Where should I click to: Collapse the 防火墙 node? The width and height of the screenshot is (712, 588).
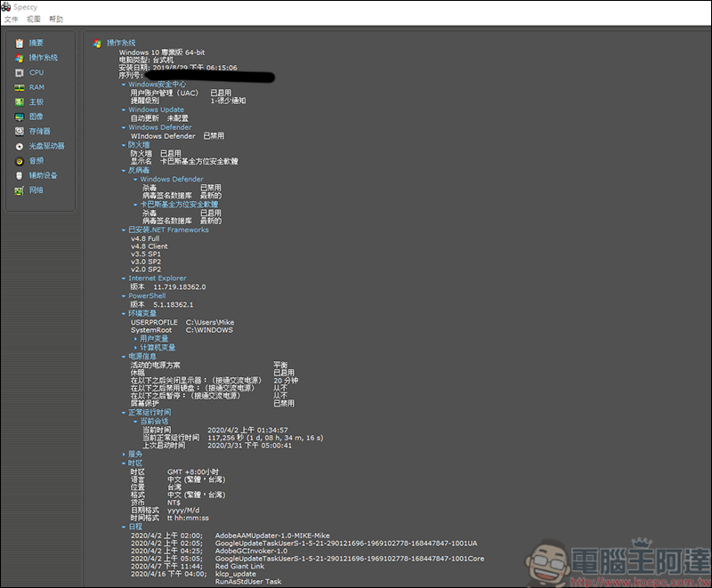[124, 145]
